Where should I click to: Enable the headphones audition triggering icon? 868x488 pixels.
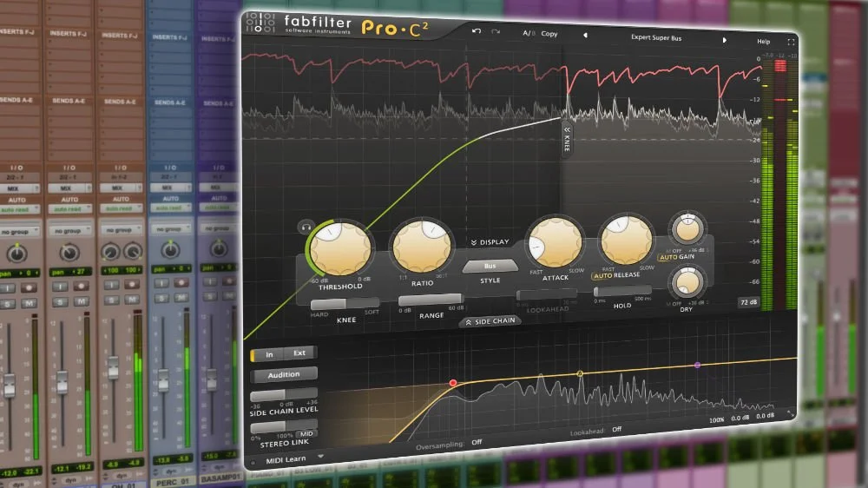pos(306,227)
